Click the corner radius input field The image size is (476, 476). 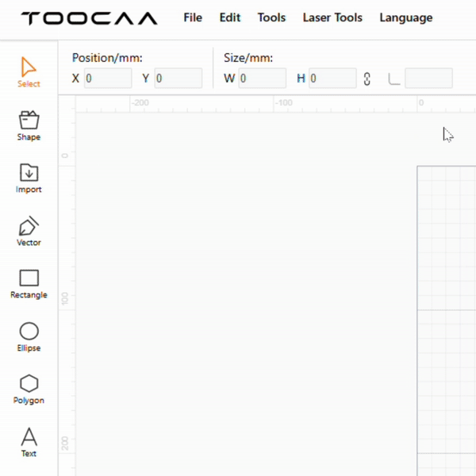click(x=428, y=79)
